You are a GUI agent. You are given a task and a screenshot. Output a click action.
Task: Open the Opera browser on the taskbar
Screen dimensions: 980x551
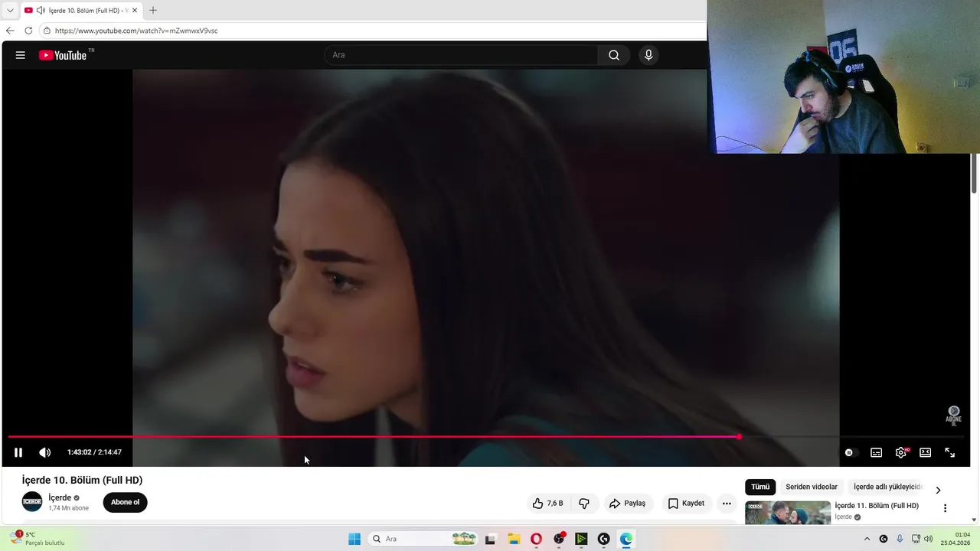[536, 539]
